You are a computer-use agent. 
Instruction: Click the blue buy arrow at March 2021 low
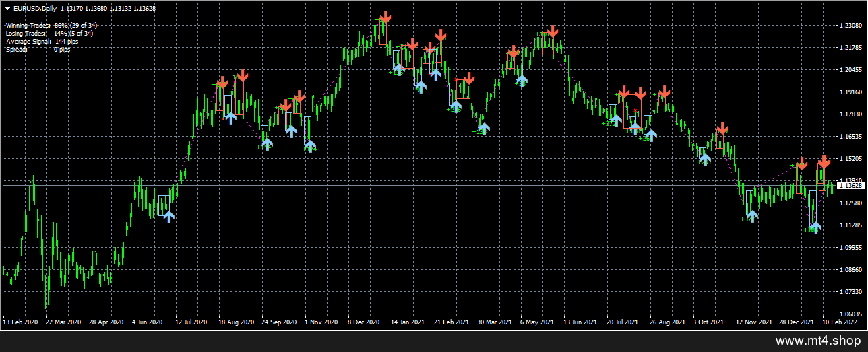(x=483, y=128)
